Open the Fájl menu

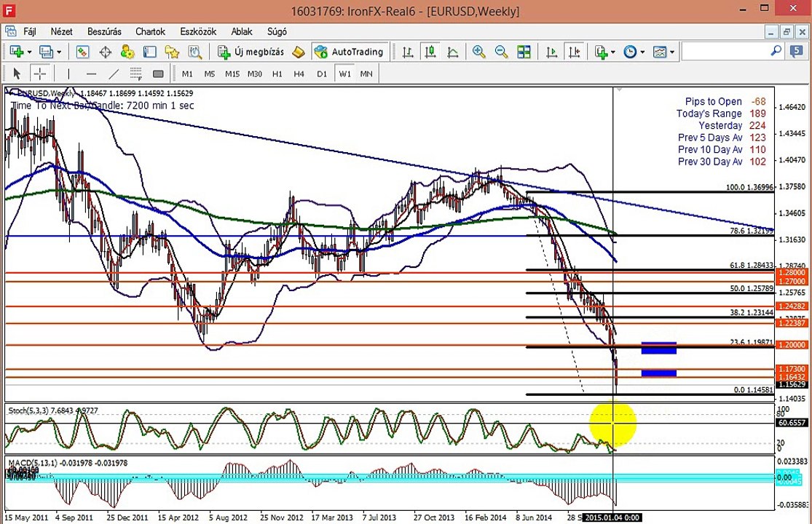coord(30,31)
